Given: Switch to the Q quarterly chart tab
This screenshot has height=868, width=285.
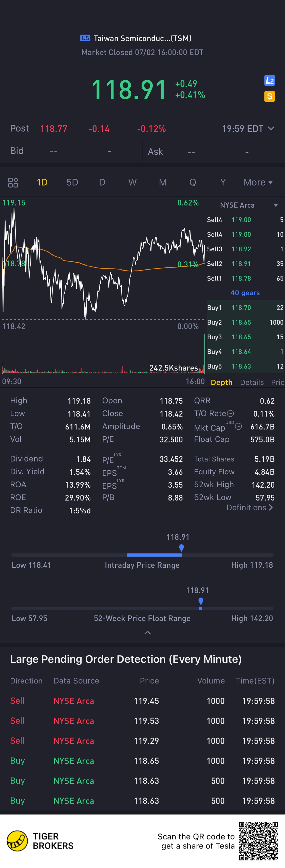Looking at the screenshot, I should pyautogui.click(x=193, y=182).
